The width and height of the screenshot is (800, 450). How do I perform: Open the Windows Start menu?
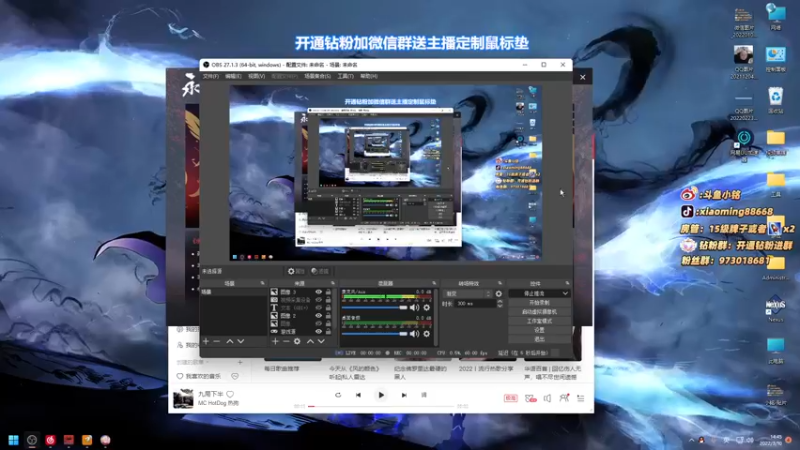13,440
